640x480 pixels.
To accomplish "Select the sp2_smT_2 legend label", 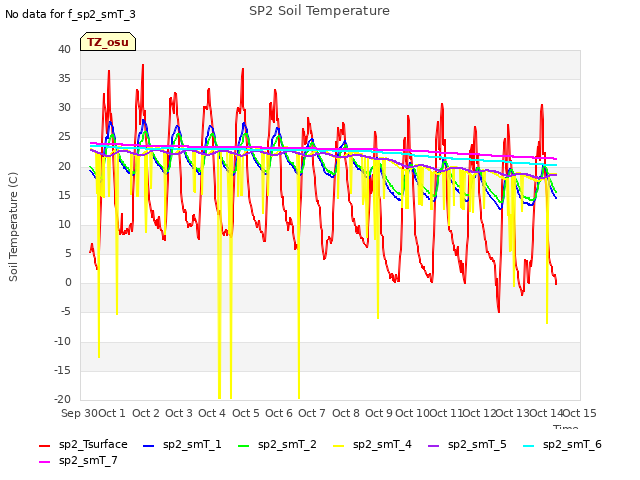I will click(287, 444).
